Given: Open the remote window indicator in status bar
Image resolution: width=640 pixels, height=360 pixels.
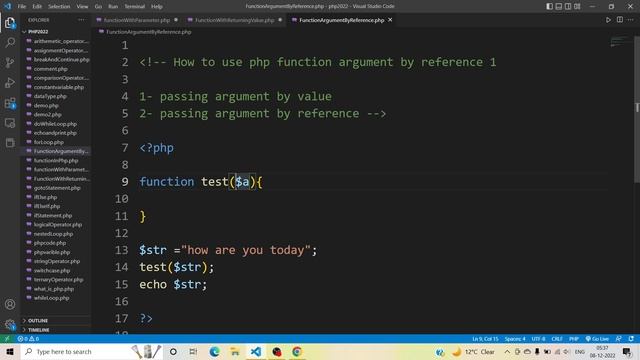Looking at the screenshot, I should [7, 339].
